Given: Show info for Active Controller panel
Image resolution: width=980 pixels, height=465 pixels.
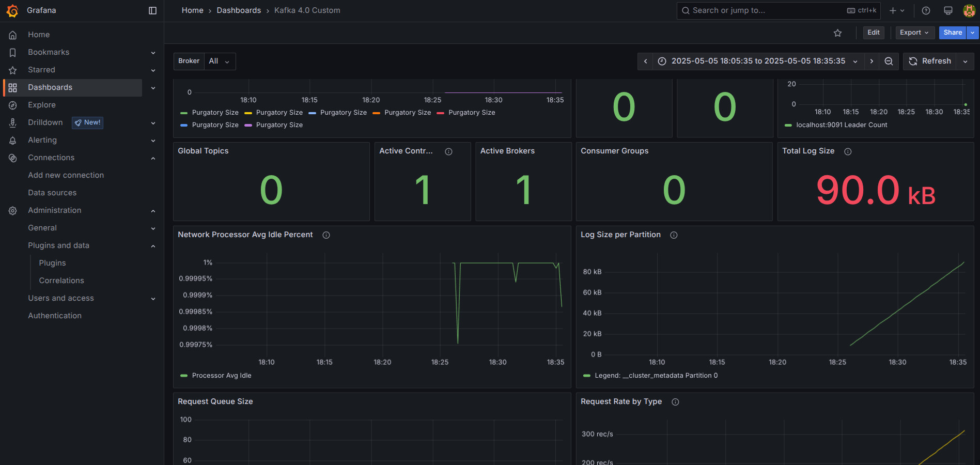Looking at the screenshot, I should tap(448, 151).
